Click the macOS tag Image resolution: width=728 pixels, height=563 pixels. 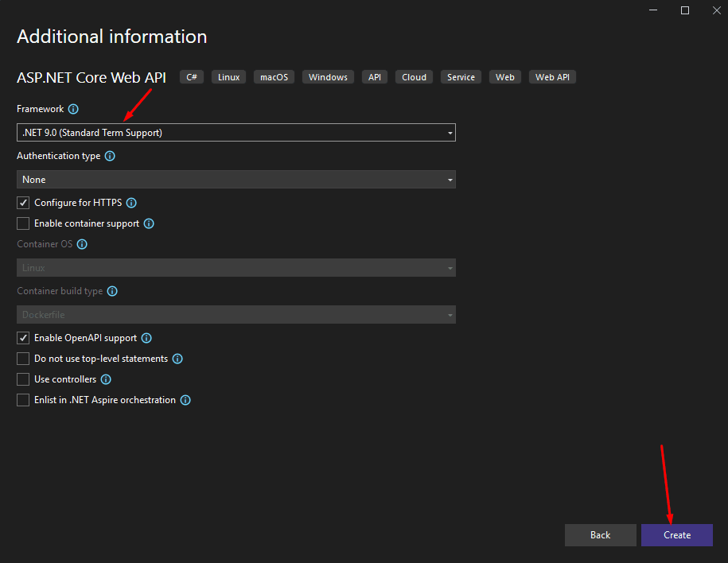(x=274, y=77)
